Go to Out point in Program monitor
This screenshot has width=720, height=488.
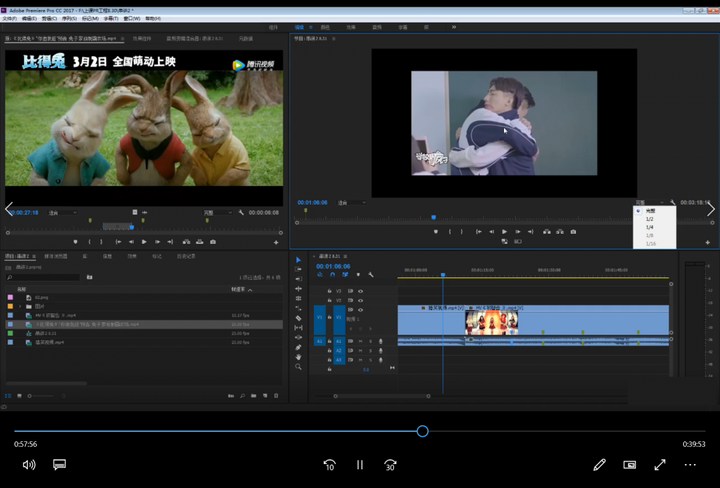(531, 232)
